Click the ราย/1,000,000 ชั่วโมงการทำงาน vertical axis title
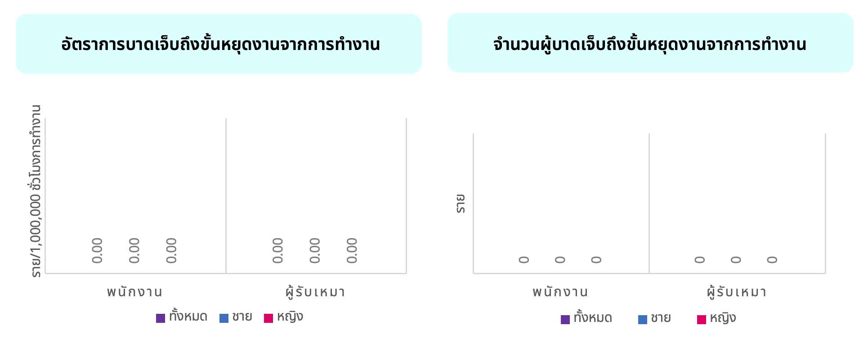Image resolution: width=868 pixels, height=353 pixels. click(x=36, y=191)
